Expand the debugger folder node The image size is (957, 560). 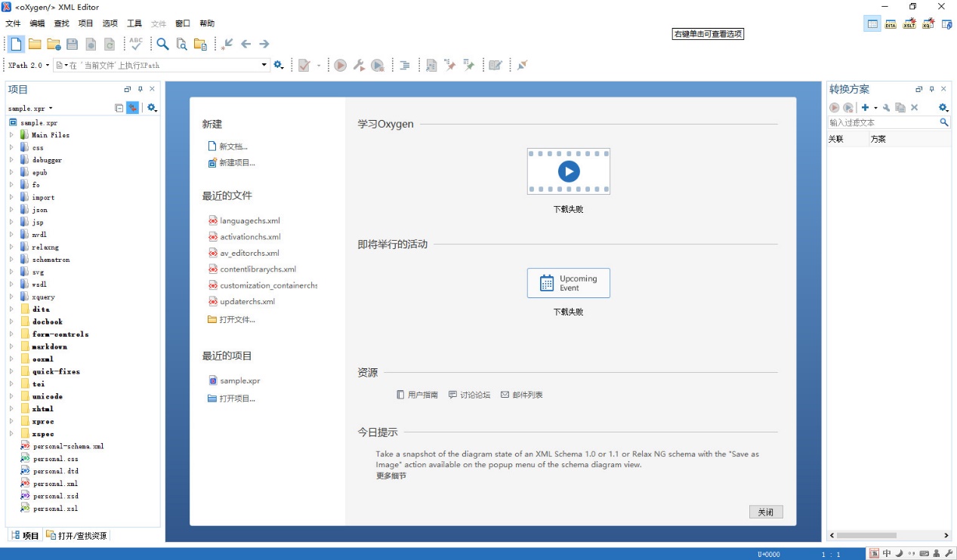click(11, 160)
